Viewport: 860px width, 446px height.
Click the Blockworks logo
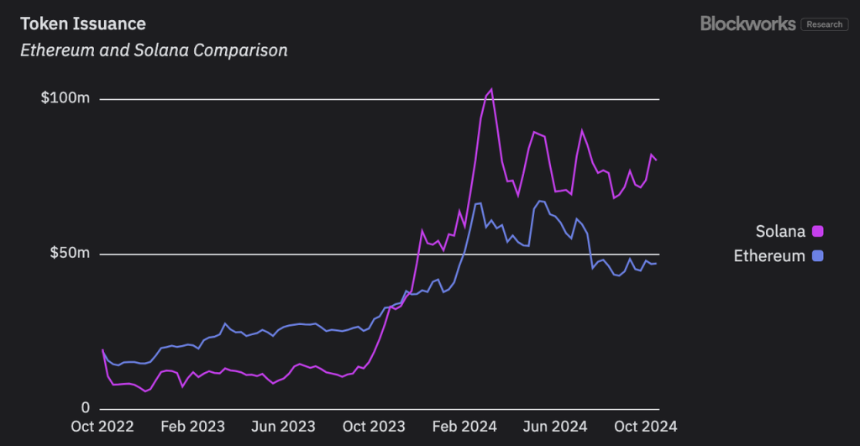(x=748, y=24)
